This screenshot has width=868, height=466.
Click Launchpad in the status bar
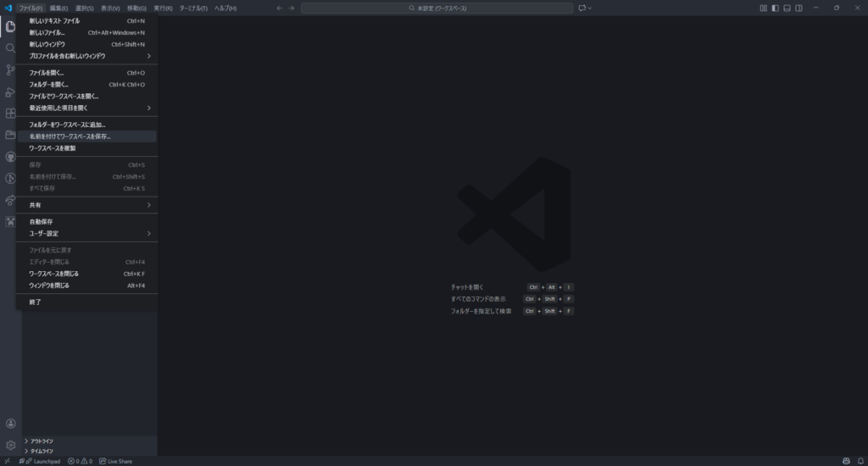tap(42, 461)
